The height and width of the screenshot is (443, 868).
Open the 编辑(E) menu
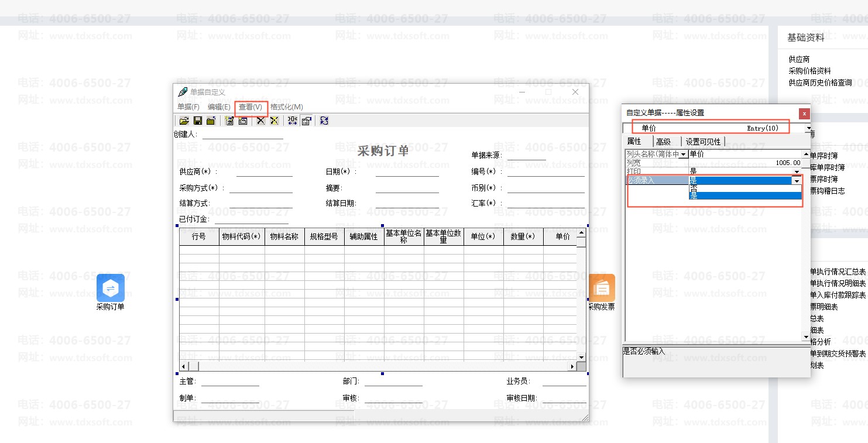tap(219, 107)
